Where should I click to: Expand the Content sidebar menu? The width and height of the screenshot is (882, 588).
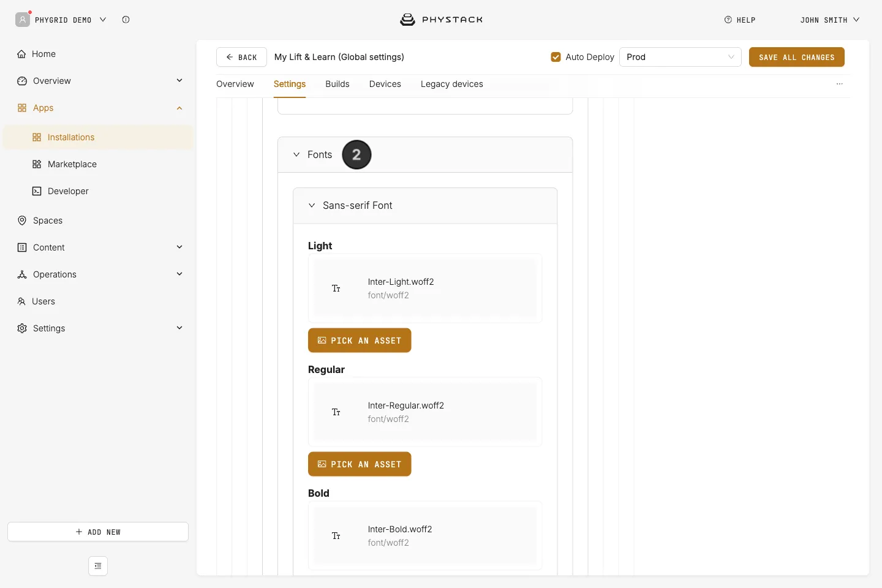179,247
